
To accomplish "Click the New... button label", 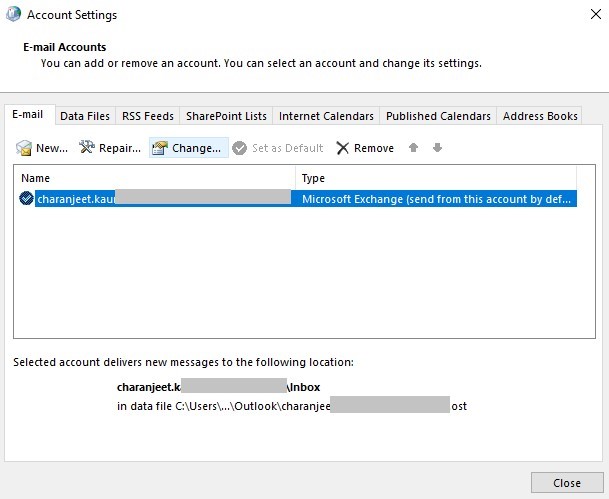I will [52, 148].
